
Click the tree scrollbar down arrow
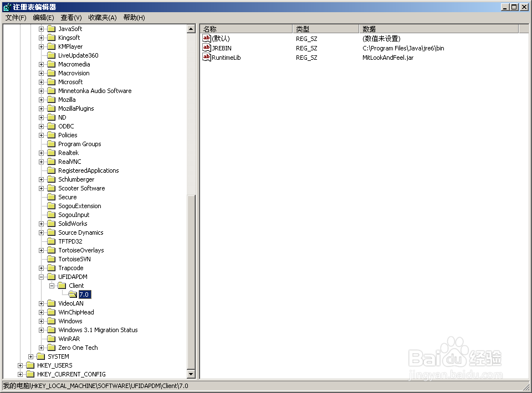pos(191,374)
